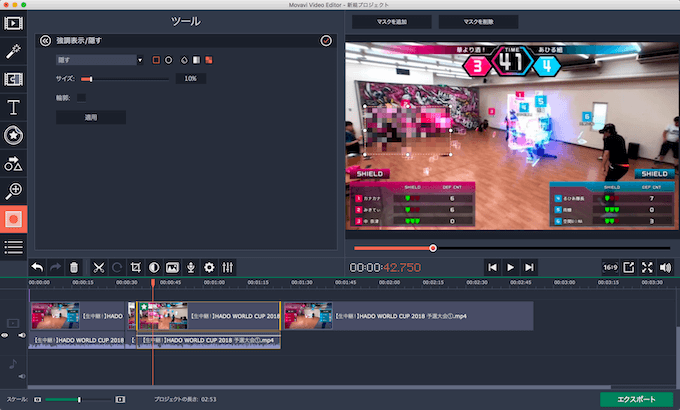This screenshot has height=410, width=680.
Task: Mute the music track speaker icon
Action: click(x=21, y=376)
